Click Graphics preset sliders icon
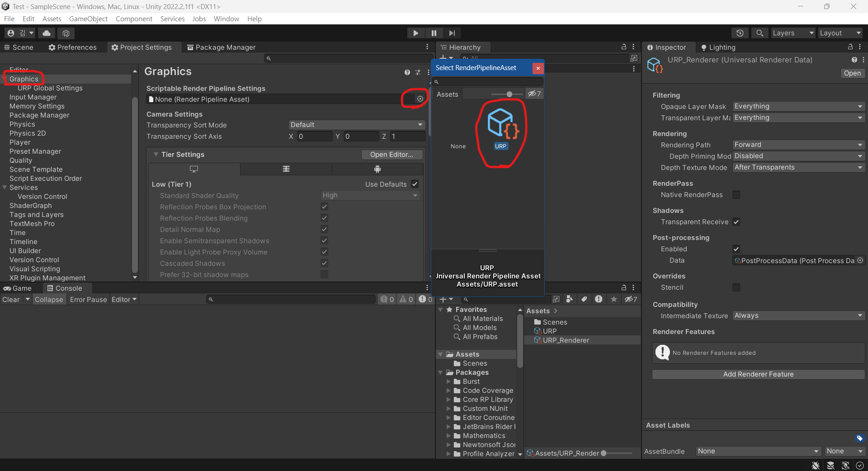This screenshot has width=868, height=471. pyautogui.click(x=417, y=72)
